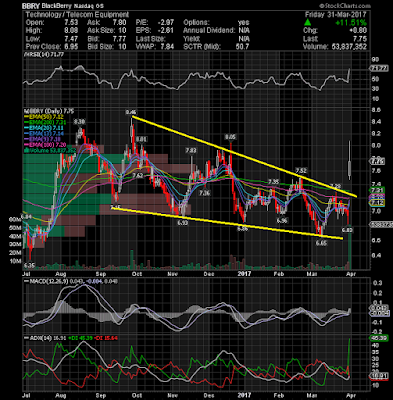Click the 7.83 peak label in November
Image resolution: width=393 pixels, height=400 pixels.
coord(191,150)
